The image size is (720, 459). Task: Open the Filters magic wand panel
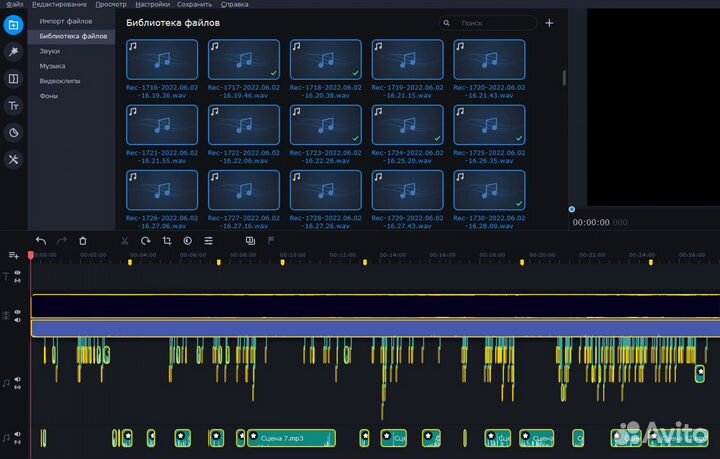tap(14, 51)
